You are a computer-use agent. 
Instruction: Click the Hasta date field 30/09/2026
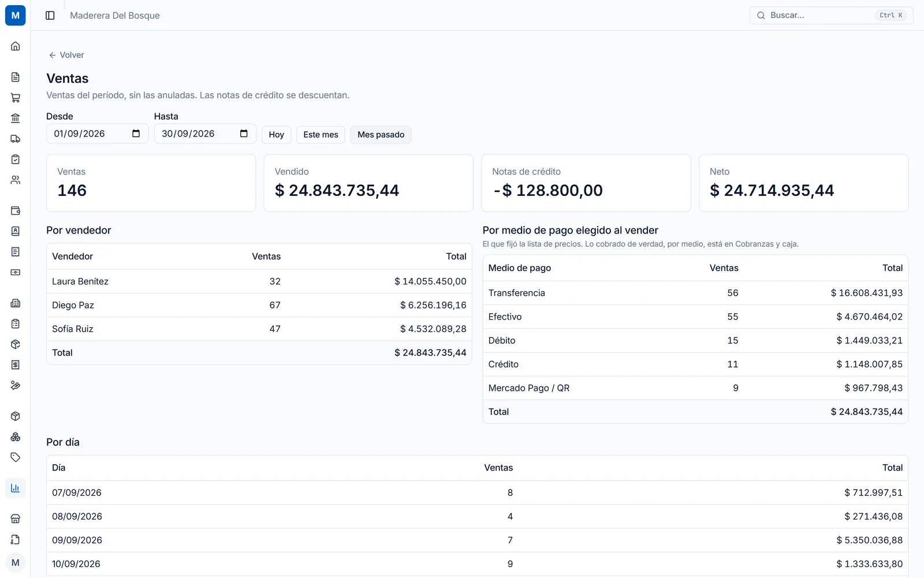click(205, 134)
